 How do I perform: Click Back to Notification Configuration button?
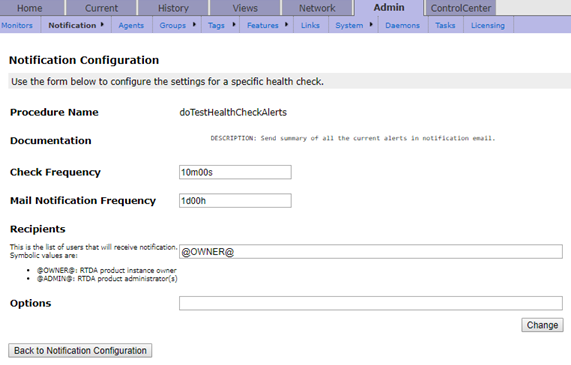coord(80,350)
